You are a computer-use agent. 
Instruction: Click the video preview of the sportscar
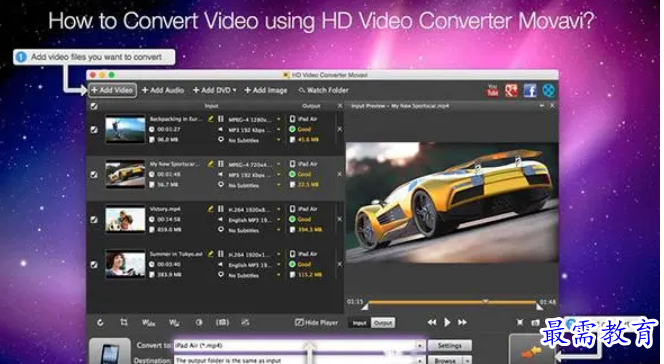tap(452, 202)
